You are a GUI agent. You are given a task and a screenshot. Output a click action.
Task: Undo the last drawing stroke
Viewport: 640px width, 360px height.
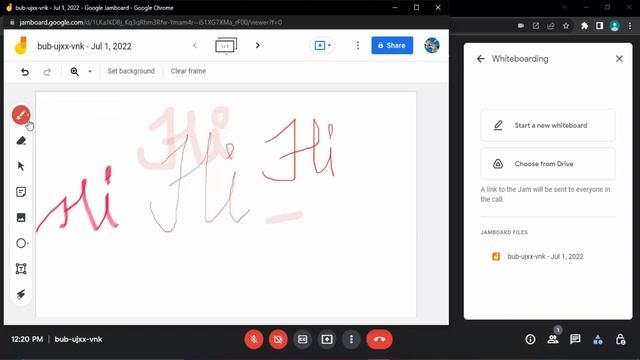[25, 71]
